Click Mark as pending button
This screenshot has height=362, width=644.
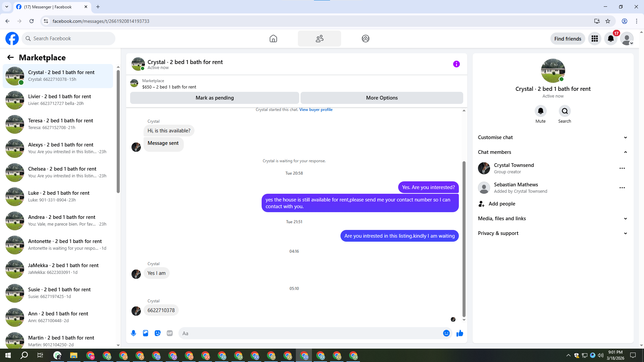click(214, 98)
